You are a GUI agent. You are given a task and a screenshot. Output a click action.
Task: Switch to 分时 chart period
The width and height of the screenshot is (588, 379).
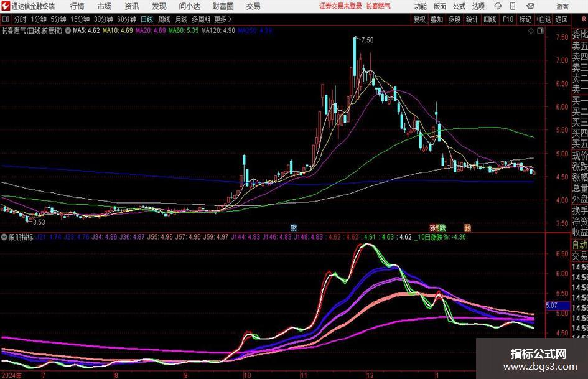tap(21, 19)
